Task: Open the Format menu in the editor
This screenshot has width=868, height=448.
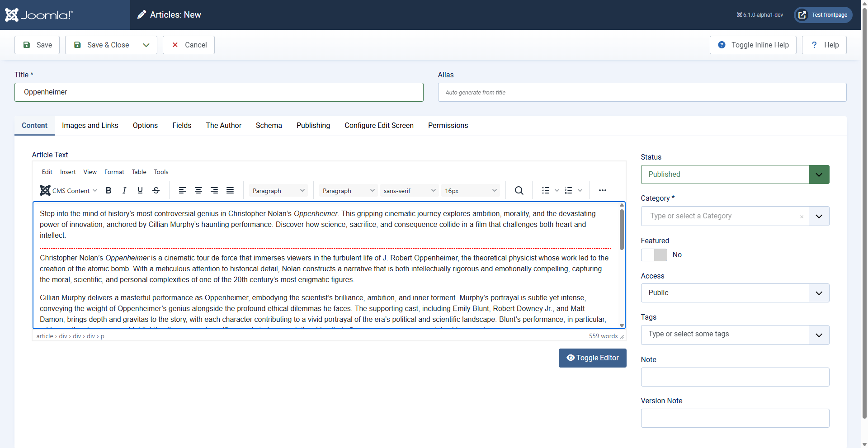Action: click(x=114, y=172)
